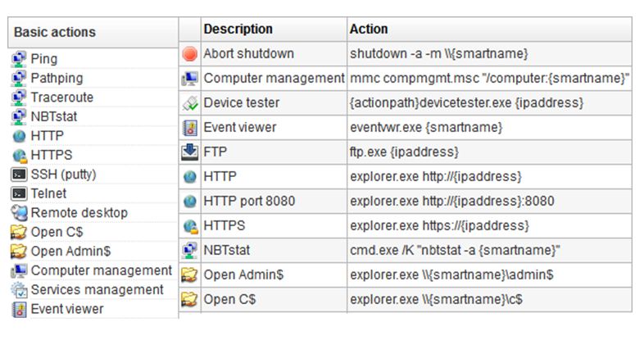Select Pathping from Basic actions
The height and width of the screenshot is (345, 644).
57,79
